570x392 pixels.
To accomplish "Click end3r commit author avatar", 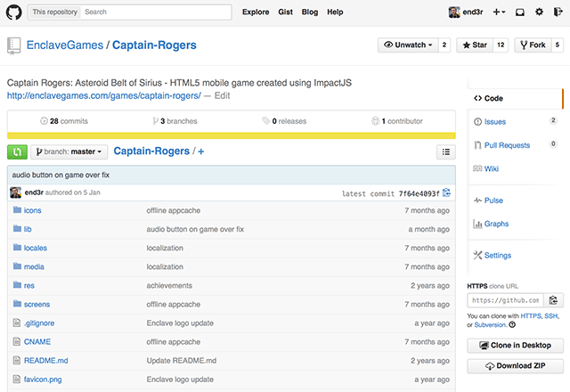I will [16, 192].
